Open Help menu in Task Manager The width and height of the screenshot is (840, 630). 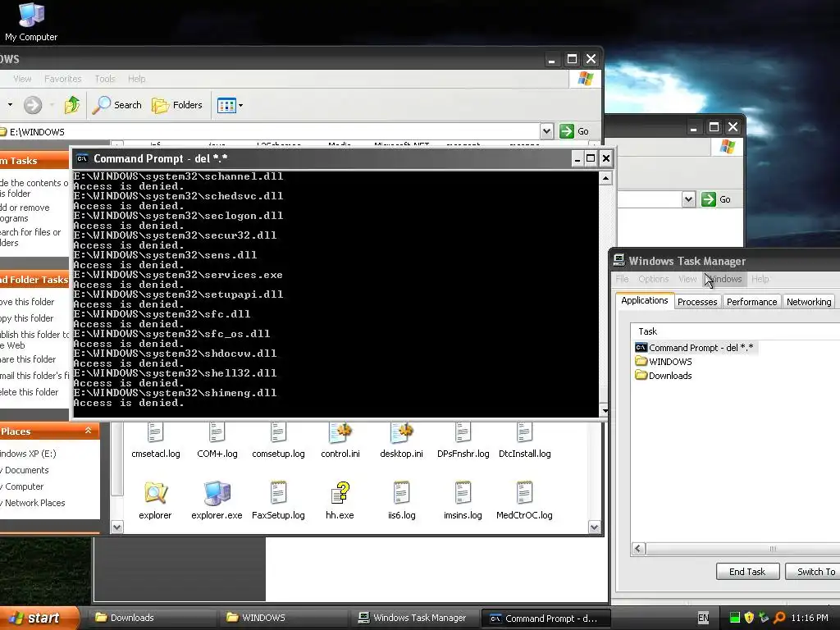tap(760, 279)
